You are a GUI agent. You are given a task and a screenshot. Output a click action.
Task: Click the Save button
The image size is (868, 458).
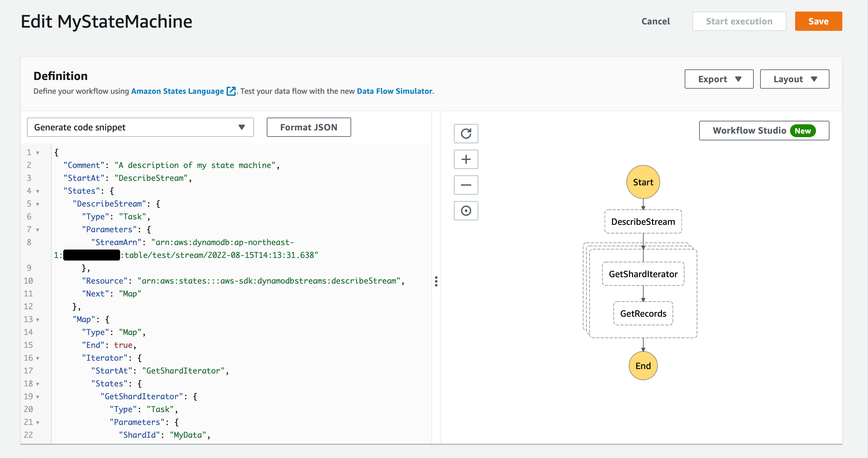819,21
